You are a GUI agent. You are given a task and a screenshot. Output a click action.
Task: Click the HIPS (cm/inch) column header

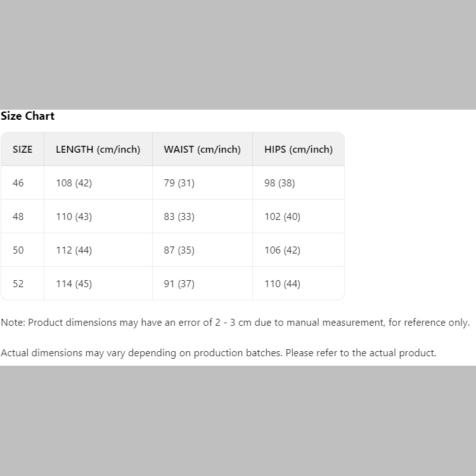coord(298,150)
